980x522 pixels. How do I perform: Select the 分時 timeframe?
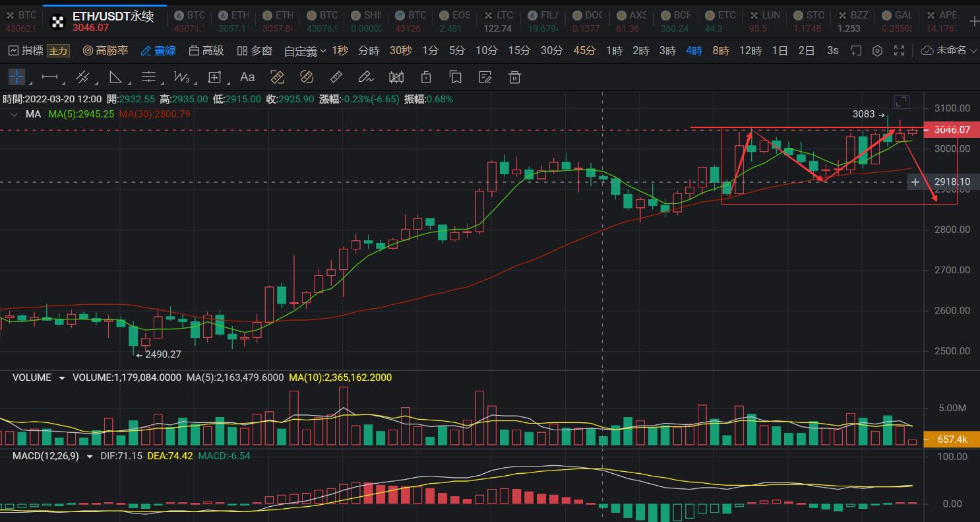point(369,51)
